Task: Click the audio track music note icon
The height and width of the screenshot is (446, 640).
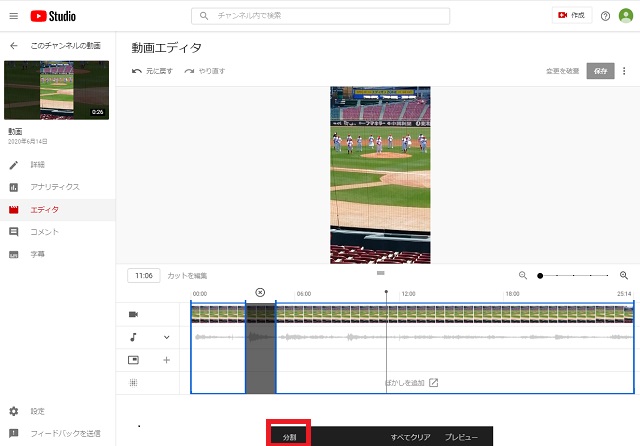Action: pos(133,337)
